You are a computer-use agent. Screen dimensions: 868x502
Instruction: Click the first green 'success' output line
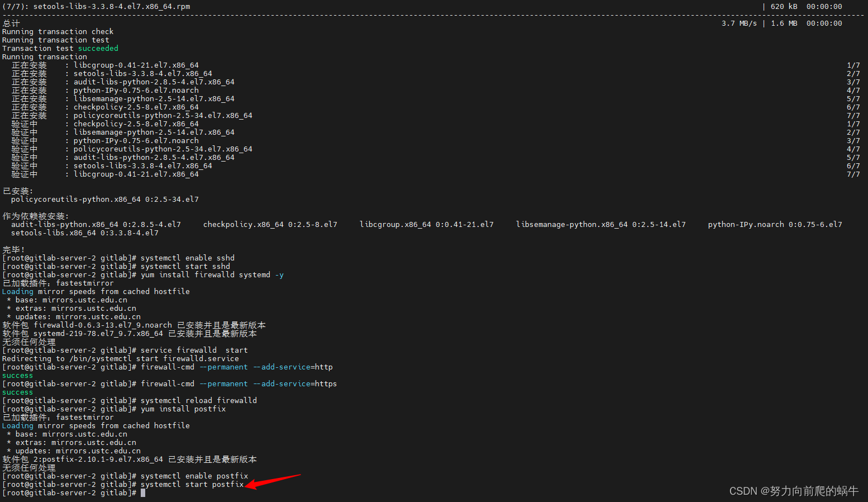17,376
